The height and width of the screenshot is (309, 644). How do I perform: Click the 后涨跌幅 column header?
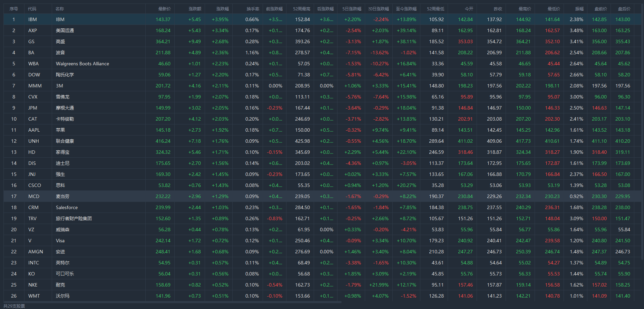[325, 9]
